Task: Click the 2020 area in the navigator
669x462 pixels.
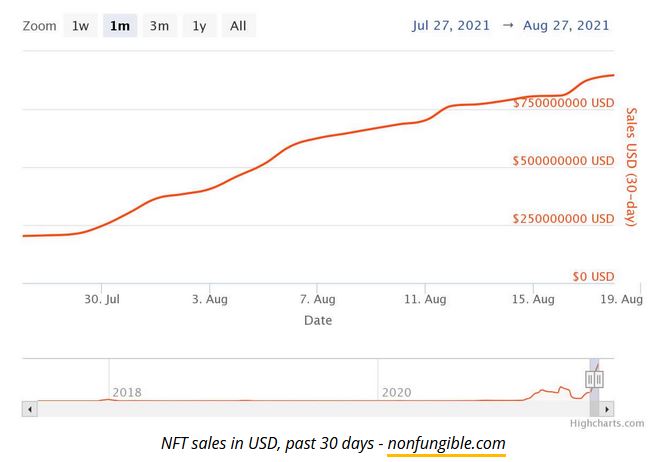Action: 396,392
